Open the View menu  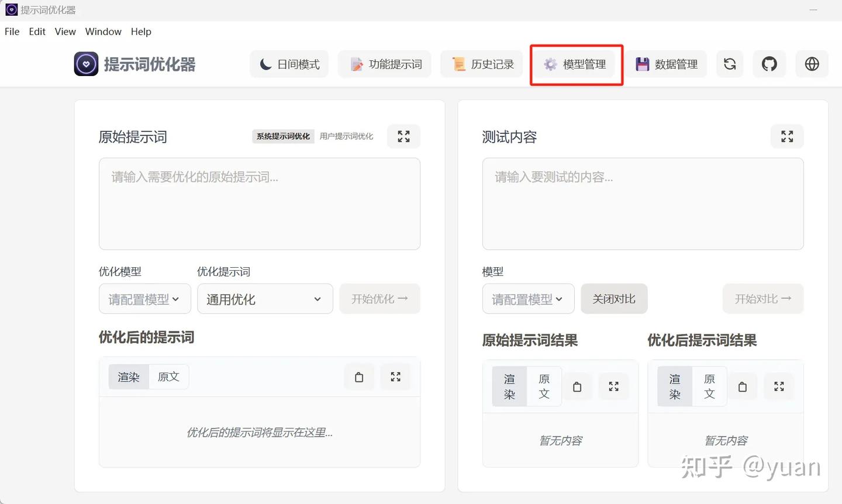click(x=65, y=32)
